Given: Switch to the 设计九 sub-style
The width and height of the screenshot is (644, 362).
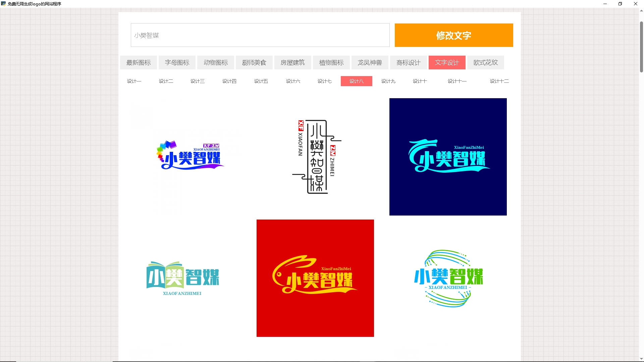Looking at the screenshot, I should coord(388,81).
